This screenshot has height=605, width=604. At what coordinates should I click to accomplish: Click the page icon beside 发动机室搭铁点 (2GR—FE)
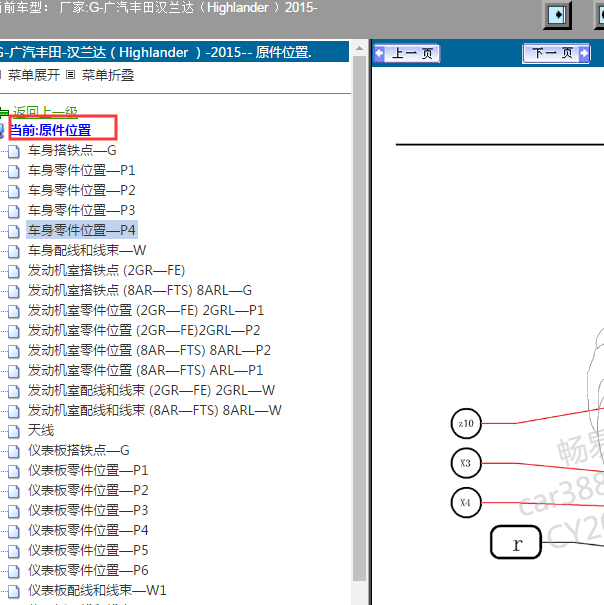pyautogui.click(x=14, y=271)
